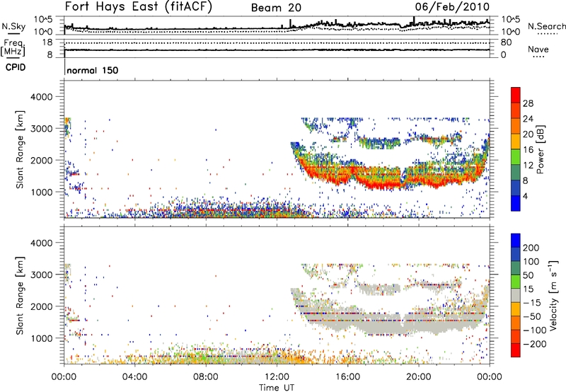The width and height of the screenshot is (566, 392).
Task: Click the "08:00" time tick label
Action: 206,377
